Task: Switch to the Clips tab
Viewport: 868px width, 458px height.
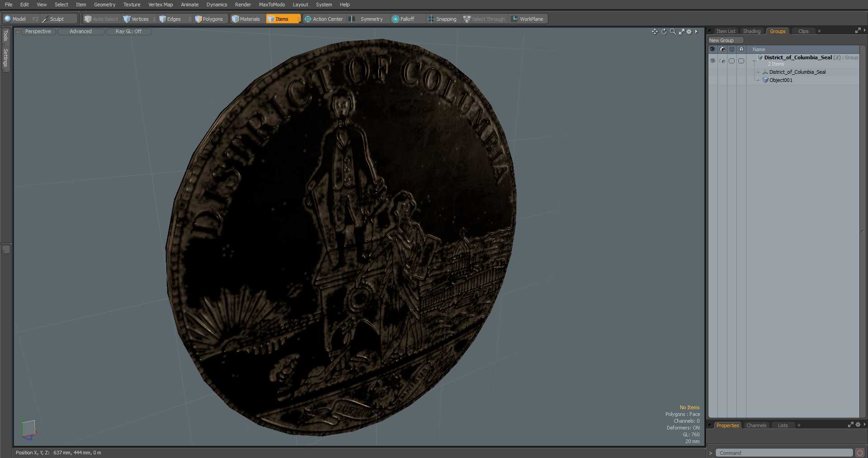Action: 803,31
